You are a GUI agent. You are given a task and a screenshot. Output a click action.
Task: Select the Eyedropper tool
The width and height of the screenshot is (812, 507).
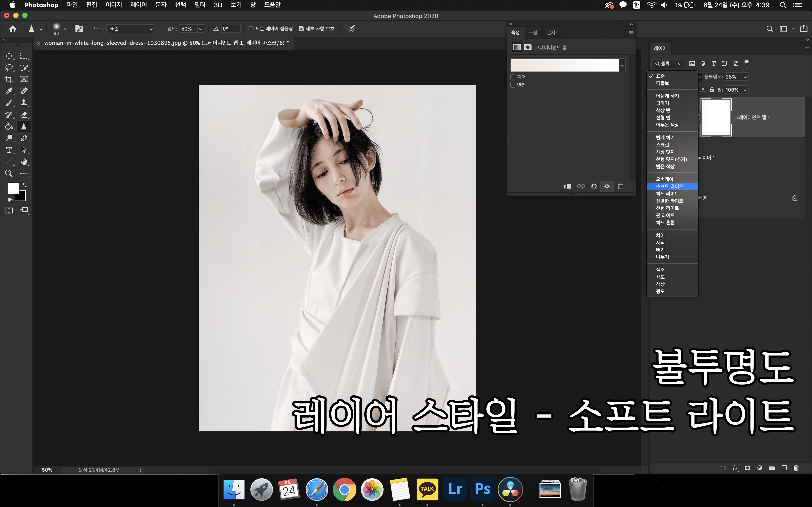[9, 91]
